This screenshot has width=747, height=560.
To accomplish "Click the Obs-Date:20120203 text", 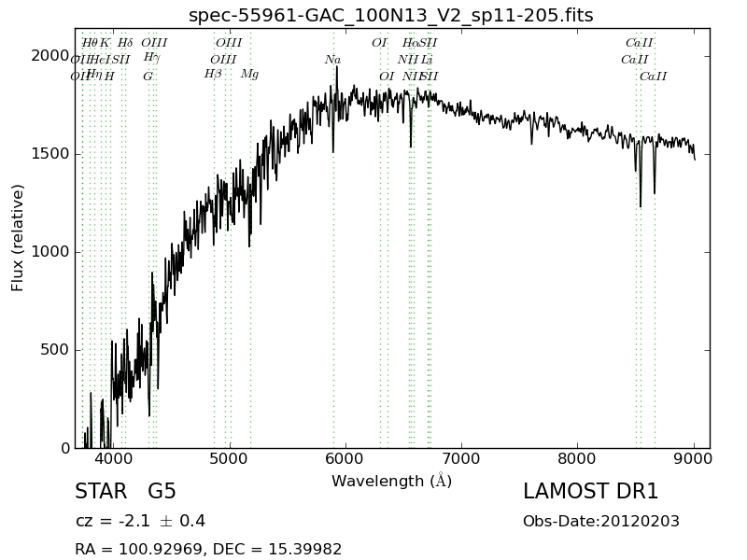I will pyautogui.click(x=601, y=521).
